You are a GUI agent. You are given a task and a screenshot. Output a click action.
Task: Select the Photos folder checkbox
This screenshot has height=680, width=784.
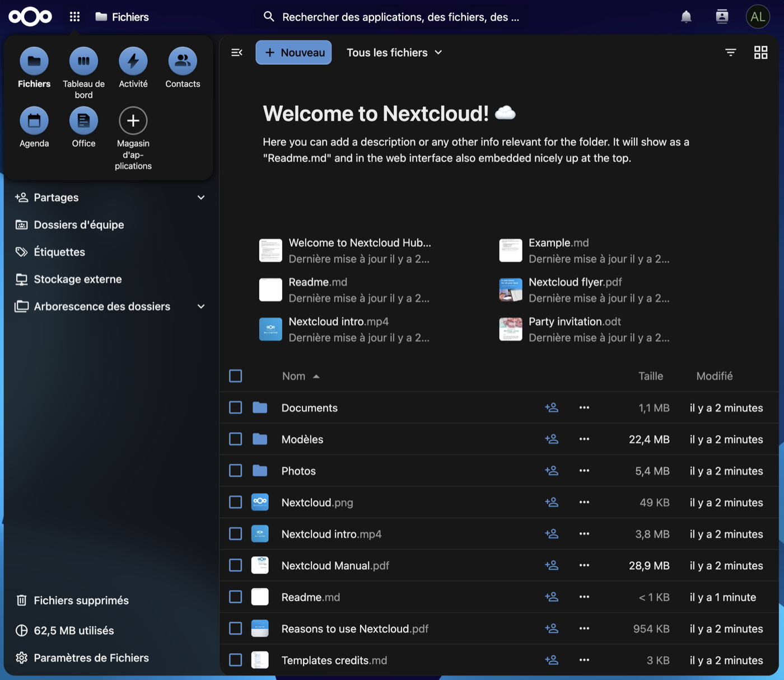236,471
